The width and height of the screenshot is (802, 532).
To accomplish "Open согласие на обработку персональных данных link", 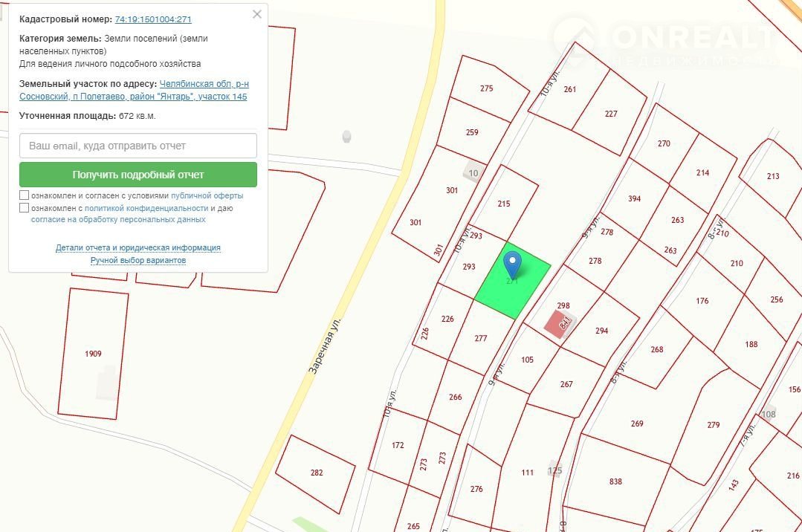I will click(x=118, y=220).
